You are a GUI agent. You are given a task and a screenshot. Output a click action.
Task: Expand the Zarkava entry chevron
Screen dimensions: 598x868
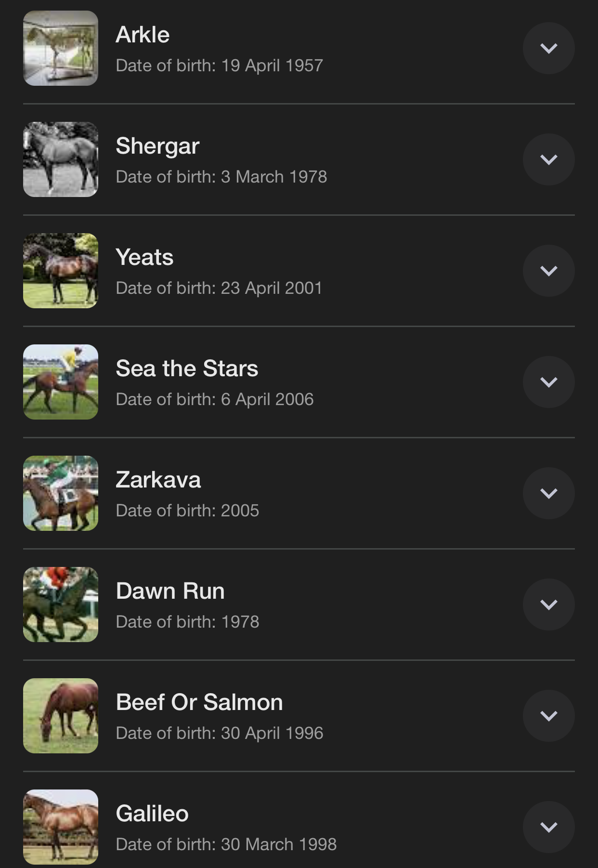click(x=548, y=493)
